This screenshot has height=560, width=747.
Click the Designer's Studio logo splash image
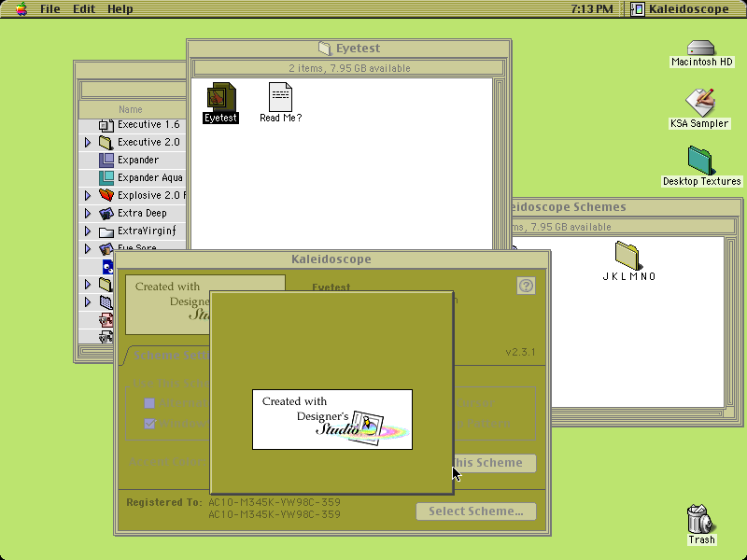(332, 419)
